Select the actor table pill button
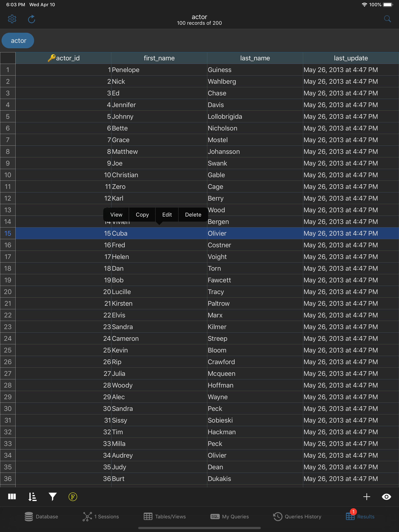Viewport: 399px width, 532px height. pyautogui.click(x=18, y=40)
